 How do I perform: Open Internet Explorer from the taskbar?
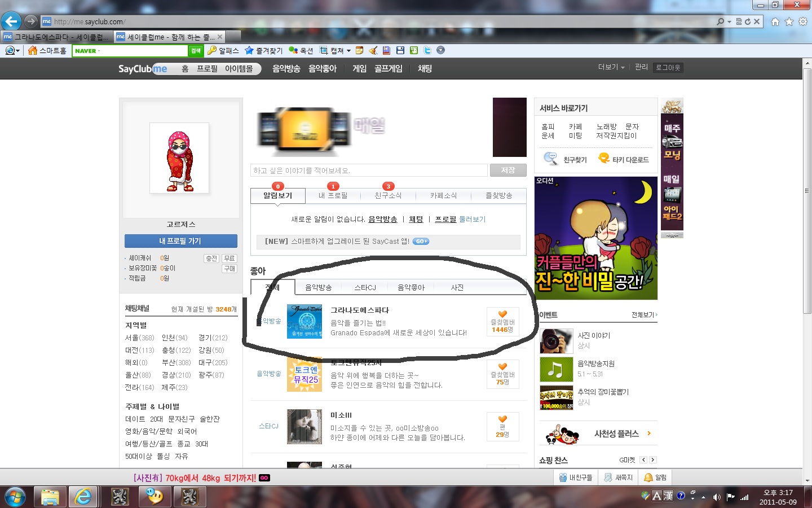[83, 497]
